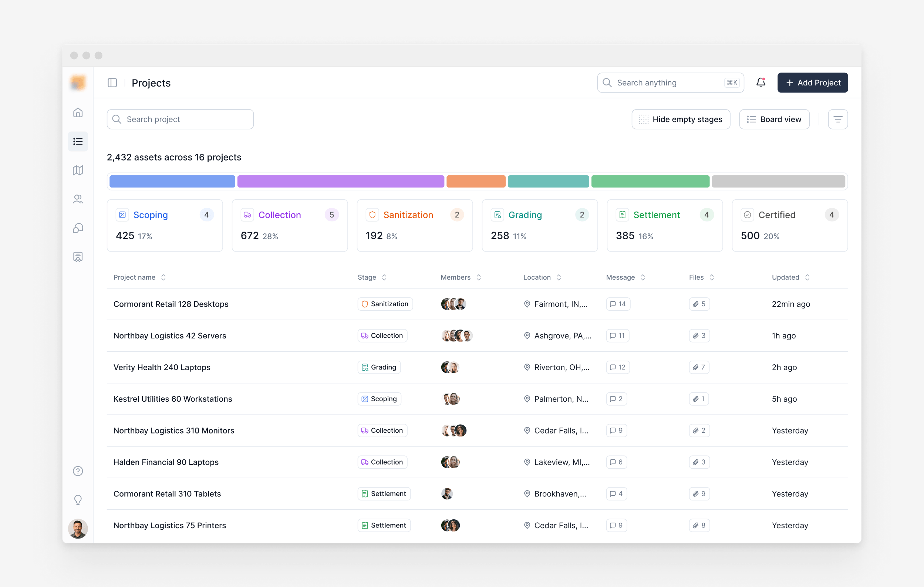This screenshot has height=587, width=924.
Task: Click the Add Project button
Action: [x=812, y=82]
